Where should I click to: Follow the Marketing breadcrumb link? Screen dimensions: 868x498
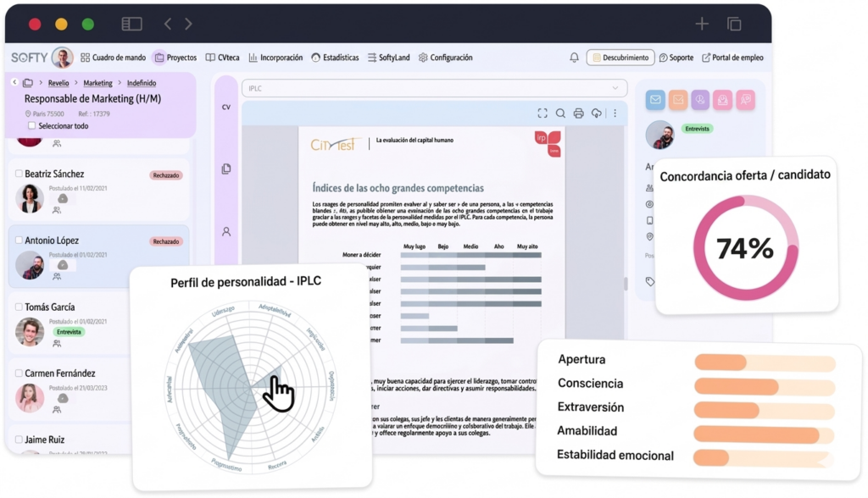pyautogui.click(x=97, y=83)
